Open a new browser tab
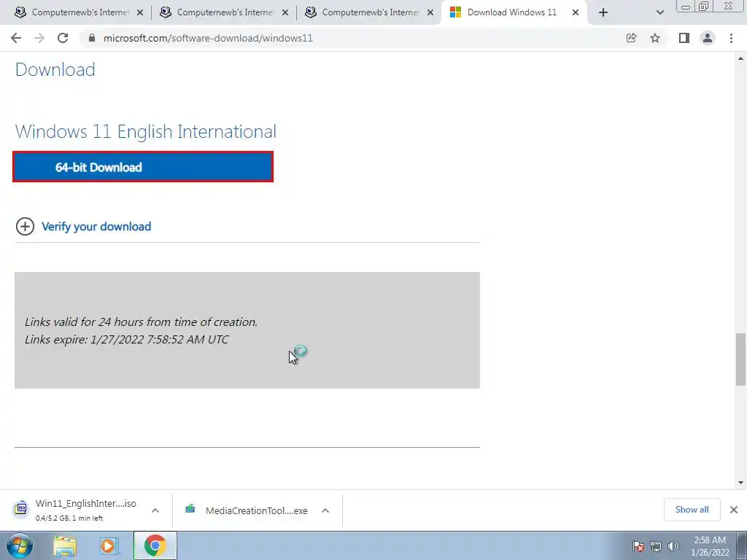 tap(603, 13)
